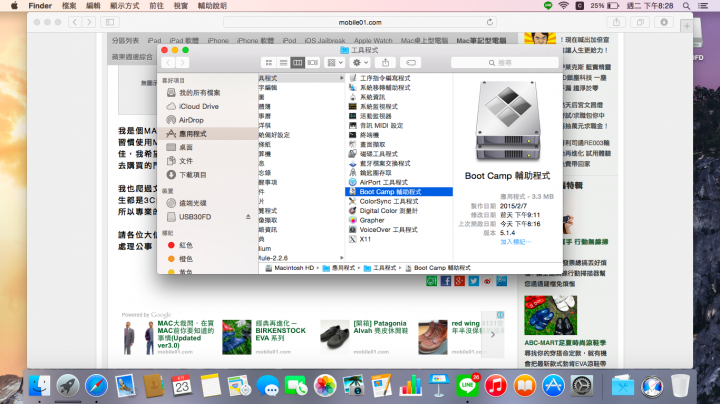Open the gear action menu
The width and height of the screenshot is (720, 404).
360,62
